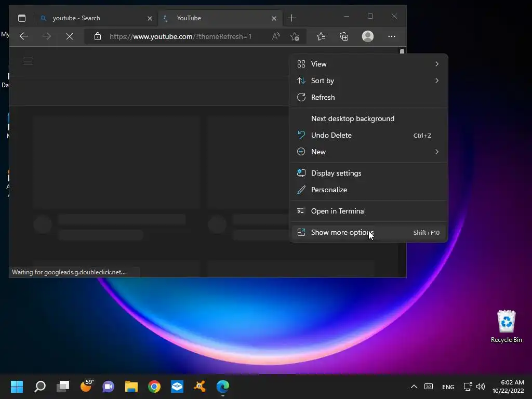Open the orange Avast icon on taskbar

(x=200, y=387)
